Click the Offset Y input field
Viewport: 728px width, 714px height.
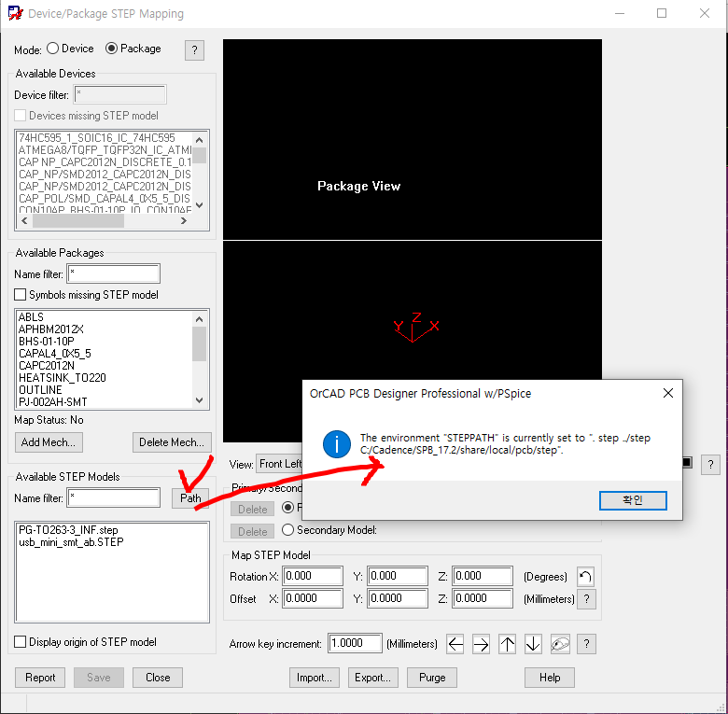pyautogui.click(x=398, y=598)
